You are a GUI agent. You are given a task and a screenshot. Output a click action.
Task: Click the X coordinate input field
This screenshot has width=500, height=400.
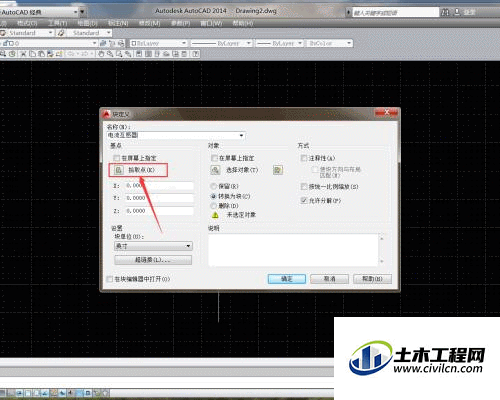pos(159,186)
